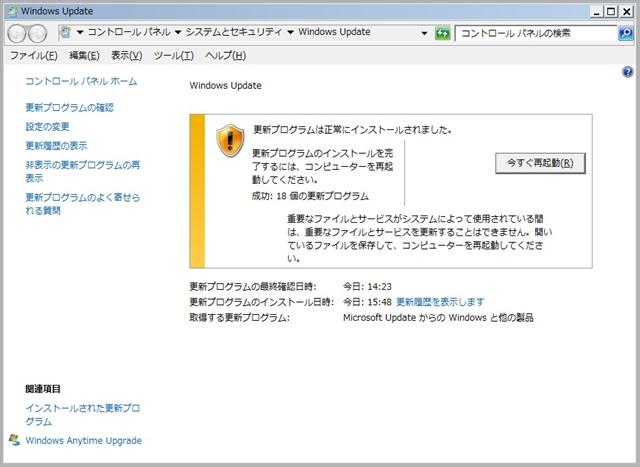
Task: Open the 編集(E) menu
Action: pyautogui.click(x=84, y=56)
